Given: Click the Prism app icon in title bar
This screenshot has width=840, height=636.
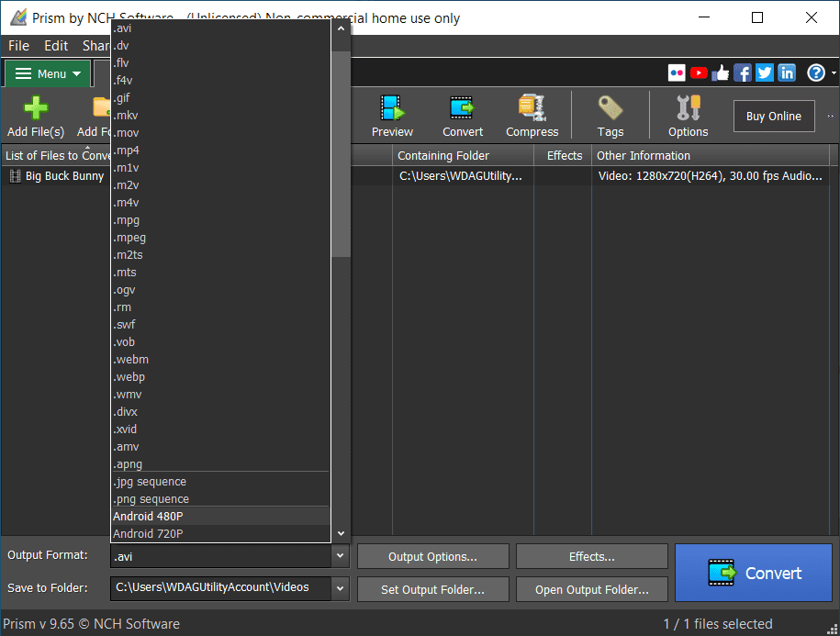Looking at the screenshot, I should click(18, 17).
